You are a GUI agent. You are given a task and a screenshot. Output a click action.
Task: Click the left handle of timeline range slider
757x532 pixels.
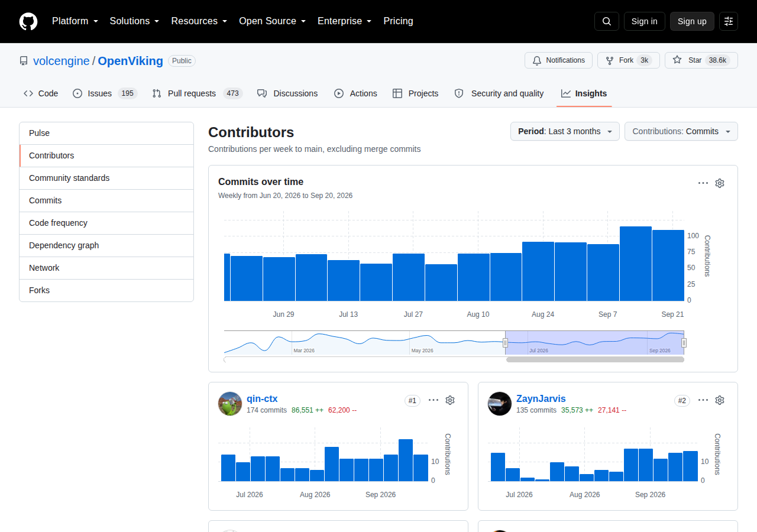point(505,343)
